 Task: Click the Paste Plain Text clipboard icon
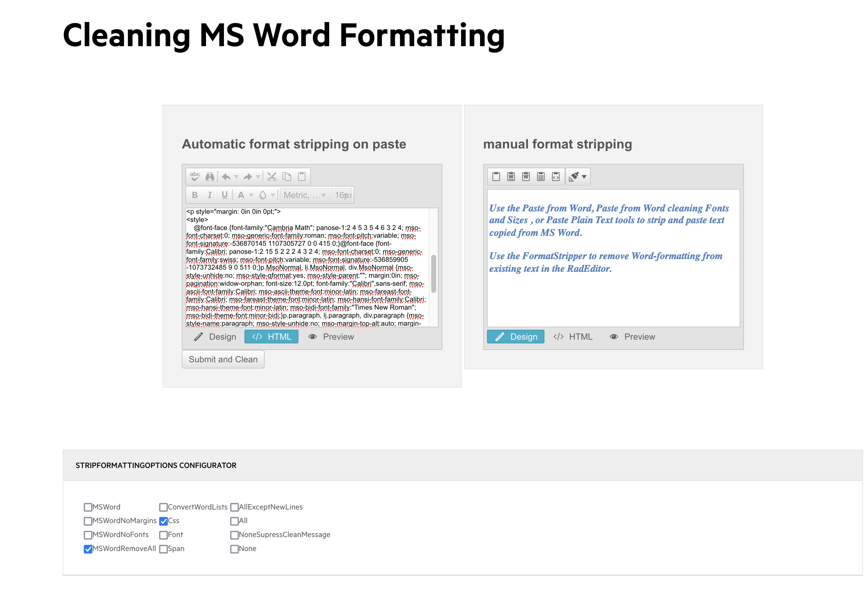click(540, 176)
